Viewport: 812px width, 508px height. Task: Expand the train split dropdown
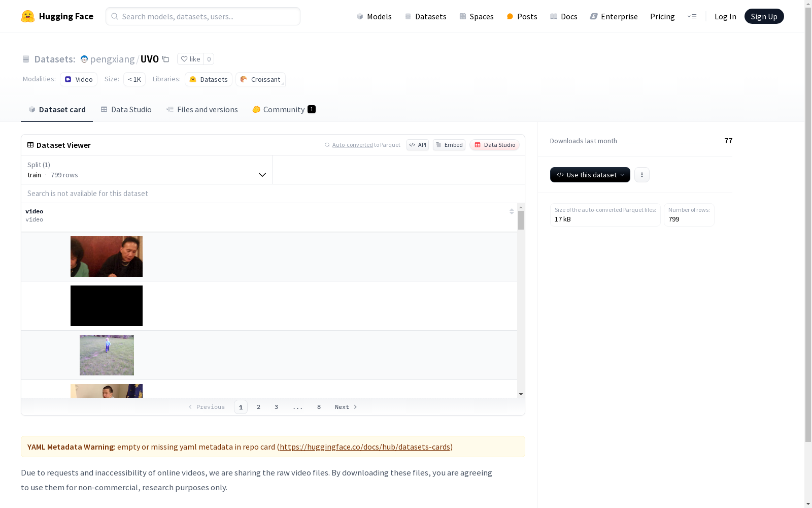pos(147,170)
